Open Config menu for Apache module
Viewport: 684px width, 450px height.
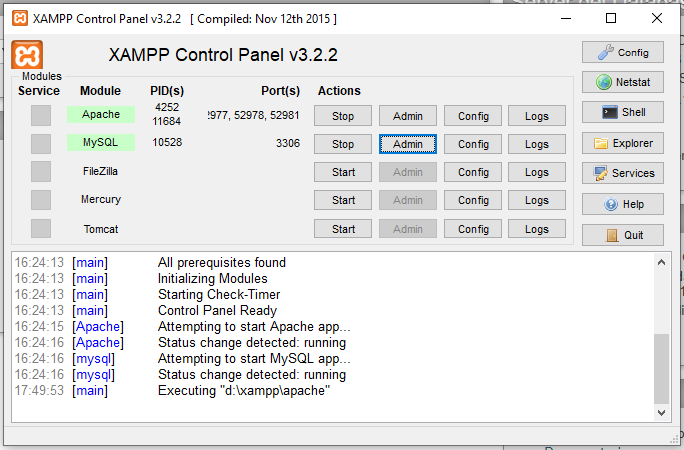tap(473, 116)
